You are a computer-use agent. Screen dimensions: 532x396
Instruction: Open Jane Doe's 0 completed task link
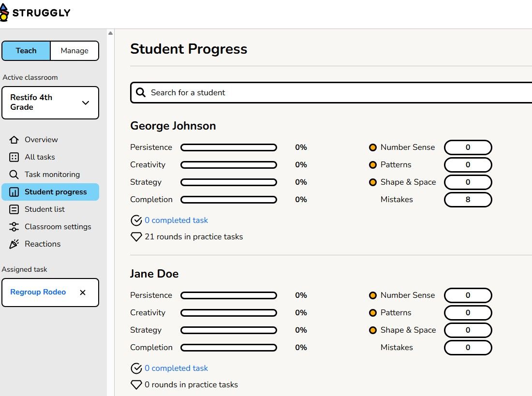[x=176, y=368]
